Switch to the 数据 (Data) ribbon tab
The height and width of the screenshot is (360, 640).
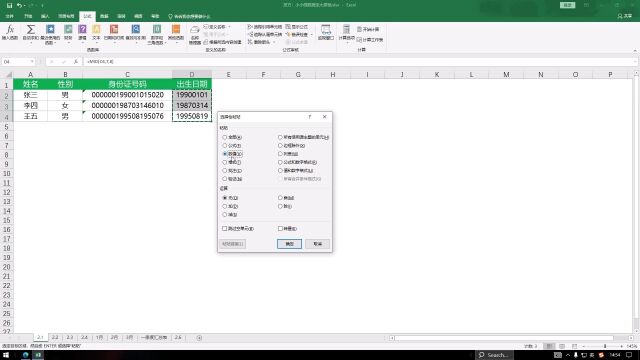coord(104,16)
